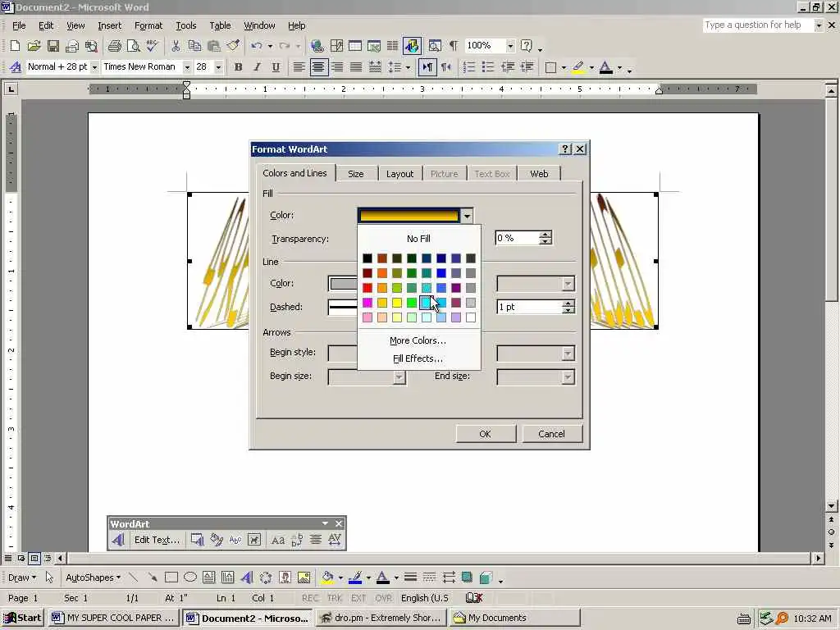Image resolution: width=840 pixels, height=630 pixels.
Task: Open the font size 28 dropdown
Action: [x=218, y=67]
